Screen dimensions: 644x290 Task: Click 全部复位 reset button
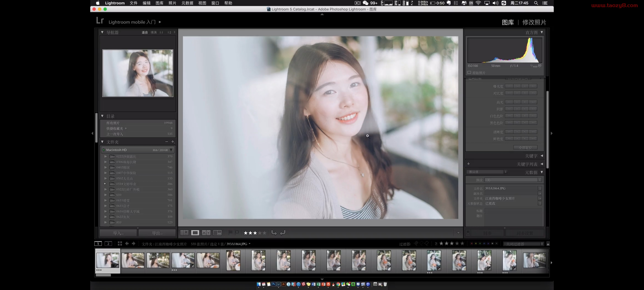[525, 148]
